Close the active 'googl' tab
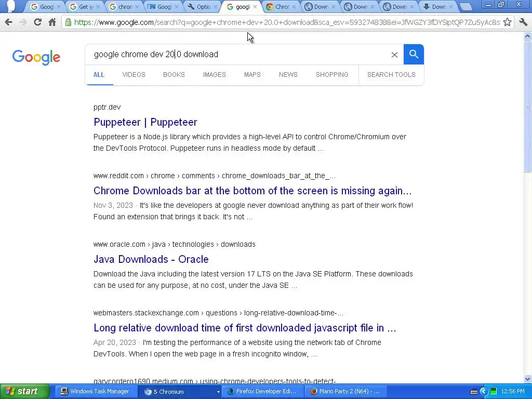Image resolution: width=532 pixels, height=399 pixels. [x=255, y=7]
